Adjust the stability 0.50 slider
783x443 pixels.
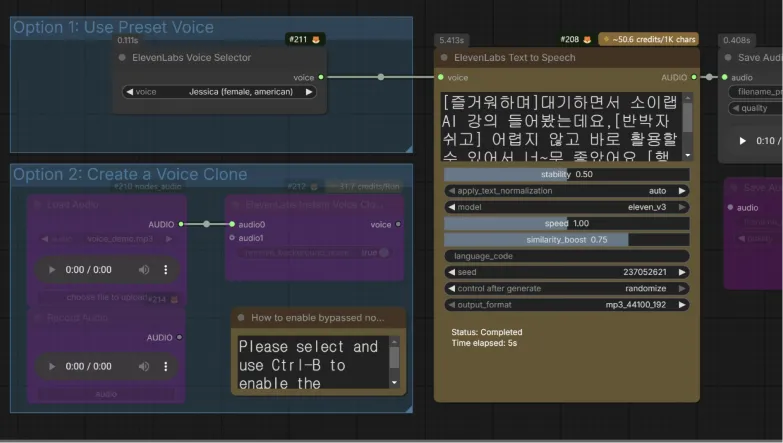[567, 174]
